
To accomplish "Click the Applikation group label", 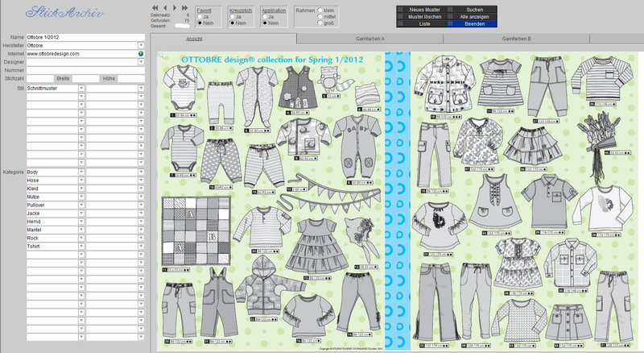I will click(x=274, y=10).
